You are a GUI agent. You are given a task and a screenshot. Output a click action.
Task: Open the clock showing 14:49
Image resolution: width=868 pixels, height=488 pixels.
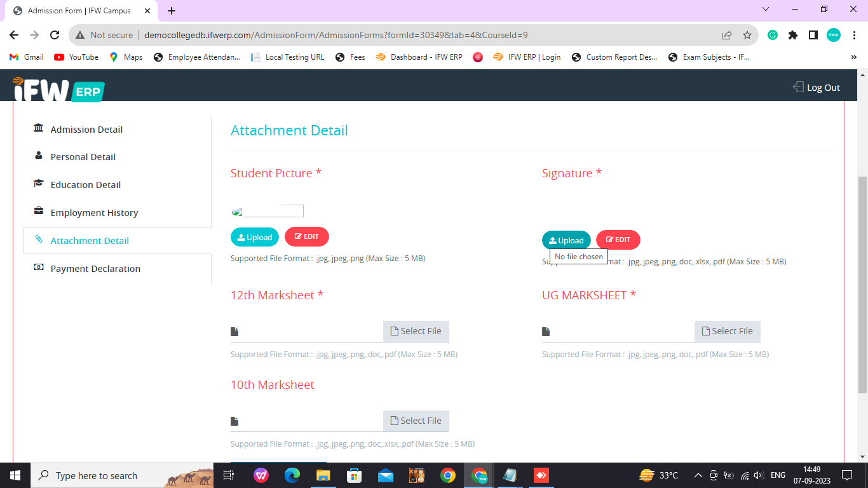point(811,475)
